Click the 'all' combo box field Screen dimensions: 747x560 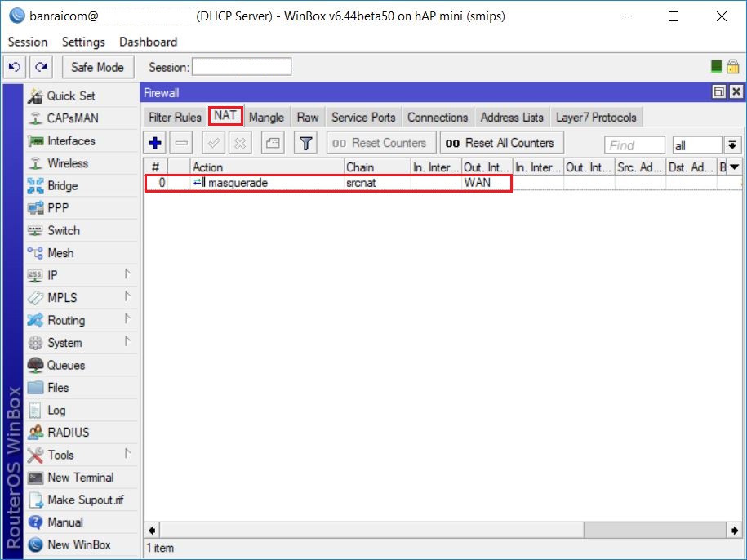tap(697, 145)
